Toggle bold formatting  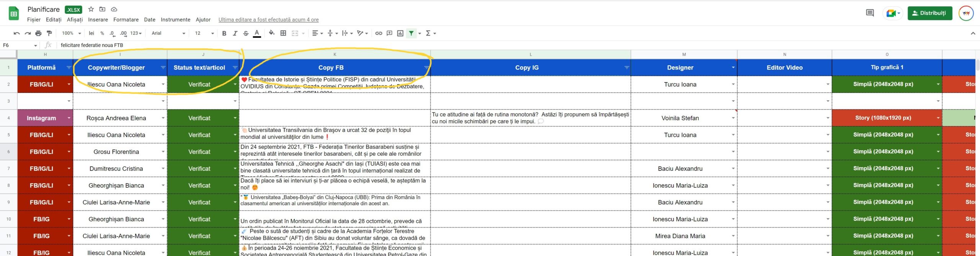224,33
